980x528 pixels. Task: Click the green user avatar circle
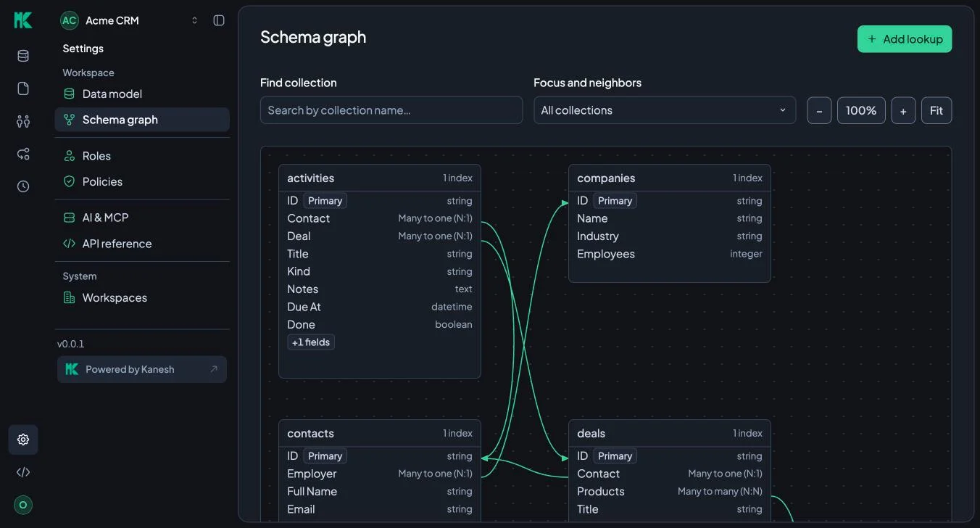(23, 505)
